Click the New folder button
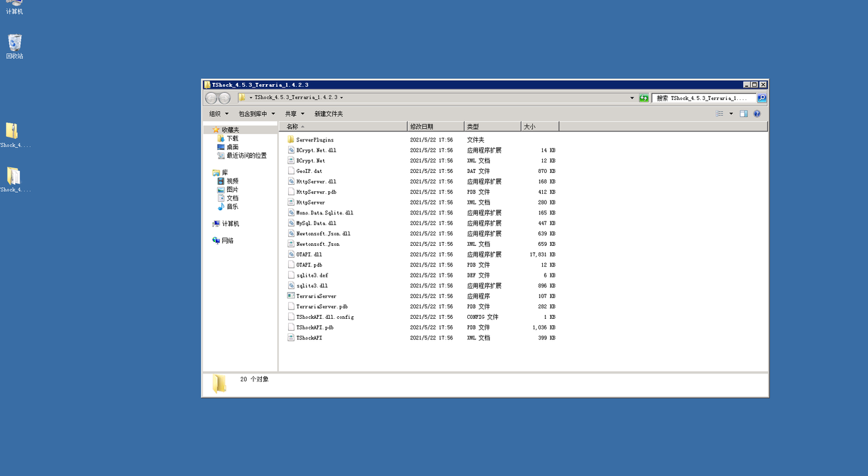Viewport: 868px width, 476px height. click(328, 114)
